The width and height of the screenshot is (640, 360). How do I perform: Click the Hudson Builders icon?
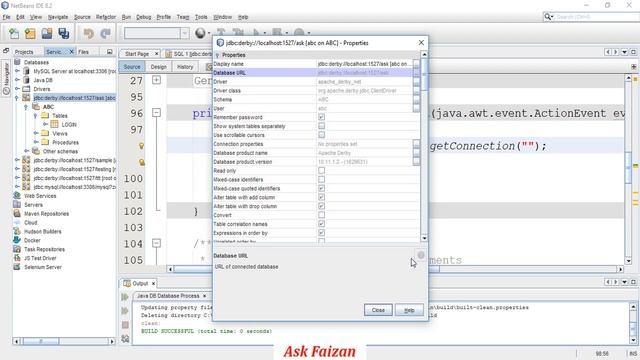(x=17, y=231)
